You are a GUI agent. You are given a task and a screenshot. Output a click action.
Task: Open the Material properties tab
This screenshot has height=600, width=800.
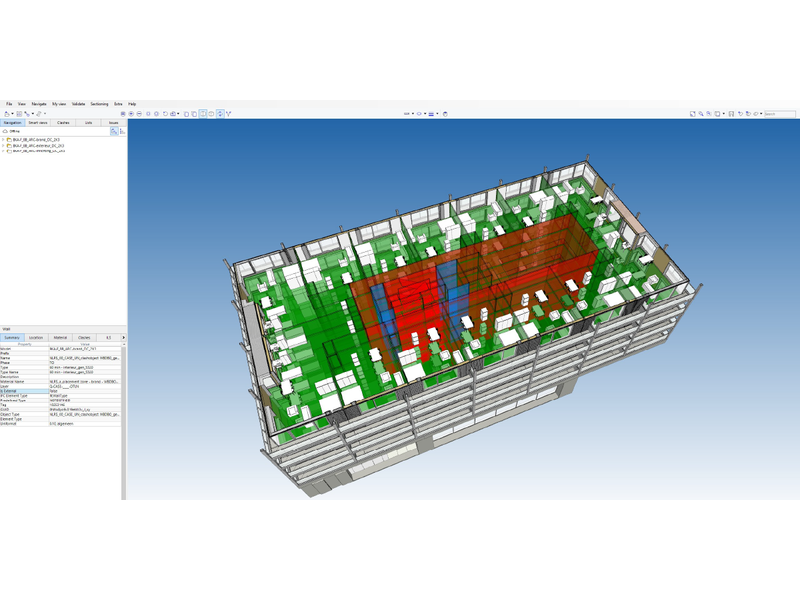(x=60, y=338)
